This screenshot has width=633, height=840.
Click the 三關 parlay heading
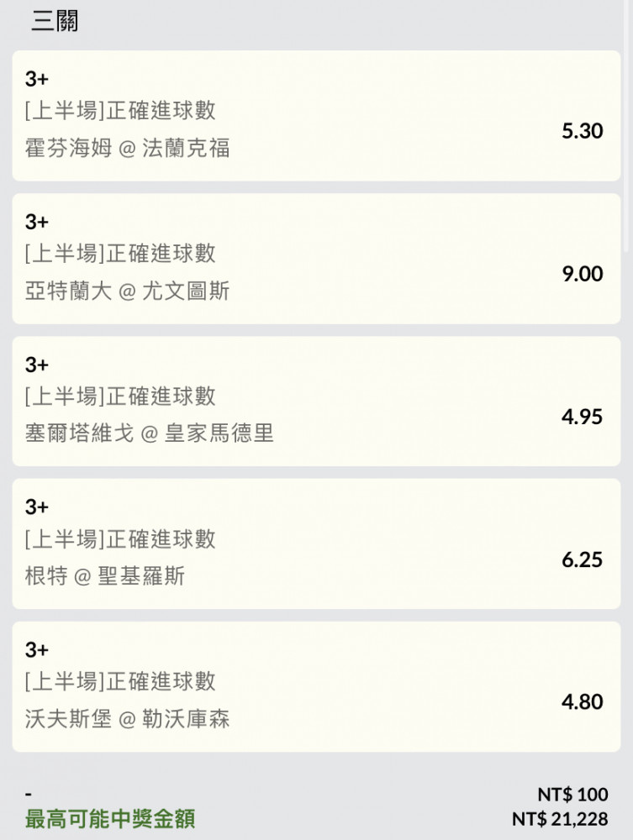click(55, 21)
